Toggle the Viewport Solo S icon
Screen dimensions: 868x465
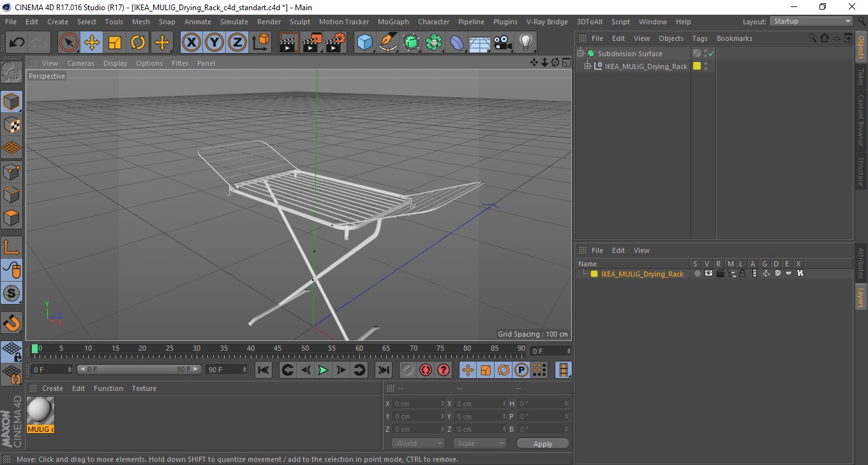pos(11,293)
